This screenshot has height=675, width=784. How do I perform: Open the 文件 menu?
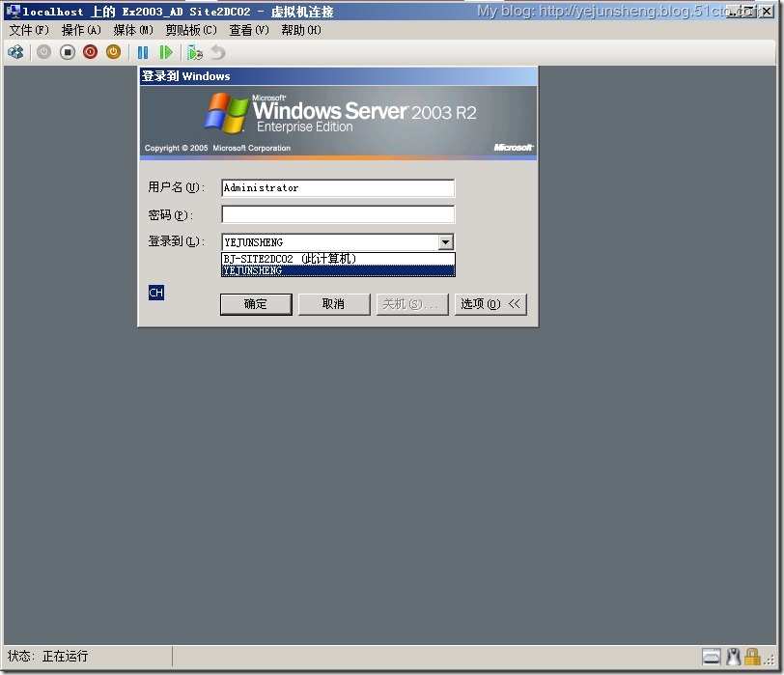tap(29, 30)
